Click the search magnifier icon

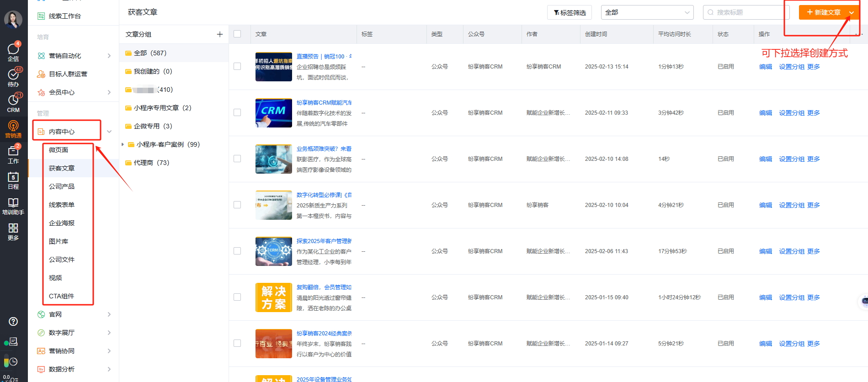[x=710, y=12]
